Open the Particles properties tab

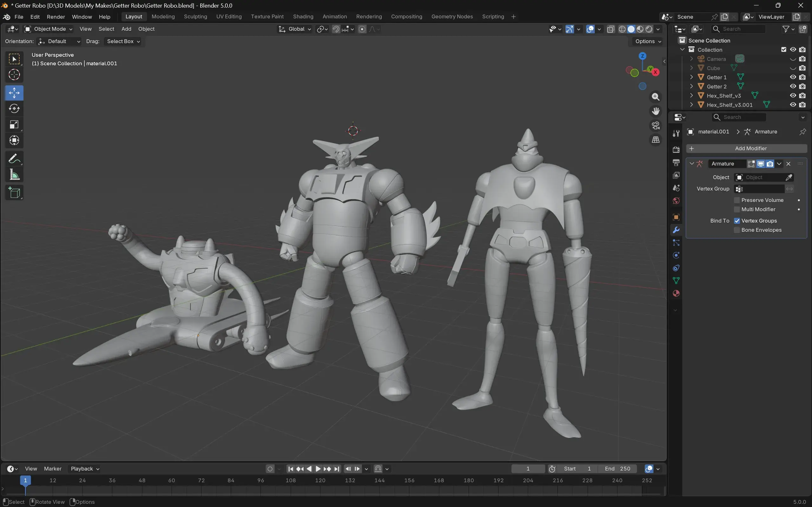tap(676, 243)
